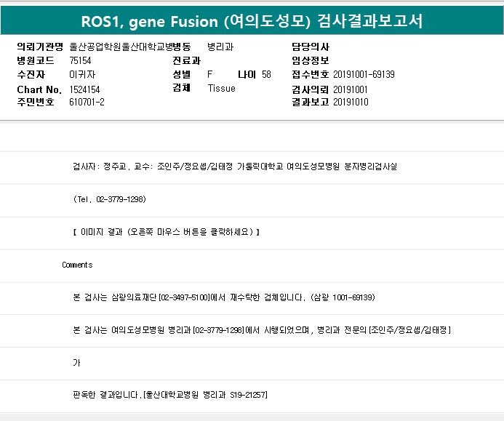Select 접수번호 value 20191001-69139

(x=364, y=74)
